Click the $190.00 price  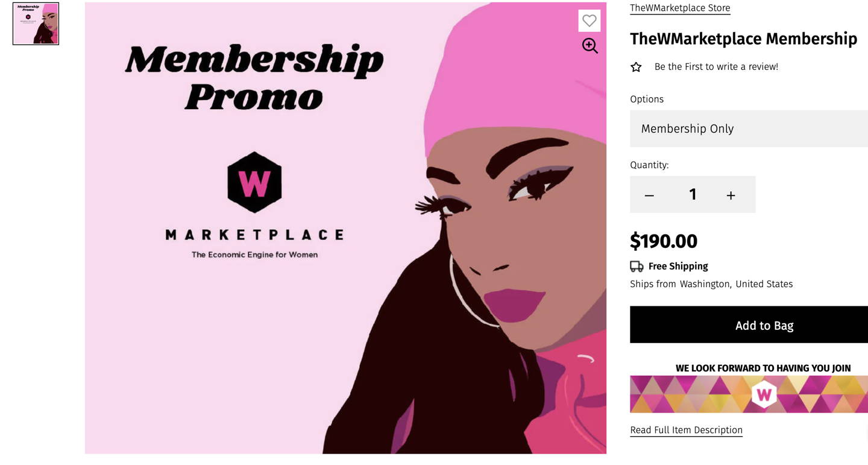click(x=664, y=241)
